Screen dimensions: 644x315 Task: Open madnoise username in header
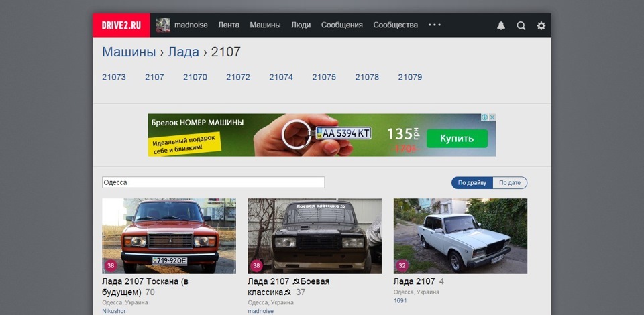point(191,25)
